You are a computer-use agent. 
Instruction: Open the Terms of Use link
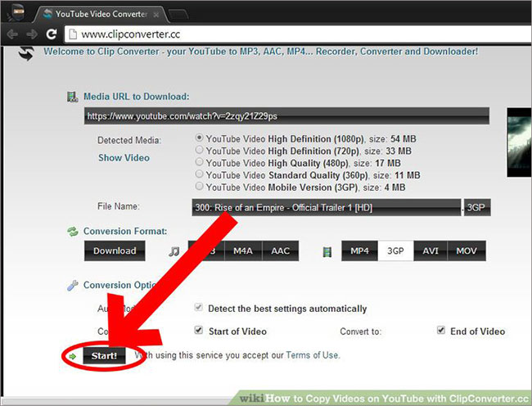coord(312,355)
